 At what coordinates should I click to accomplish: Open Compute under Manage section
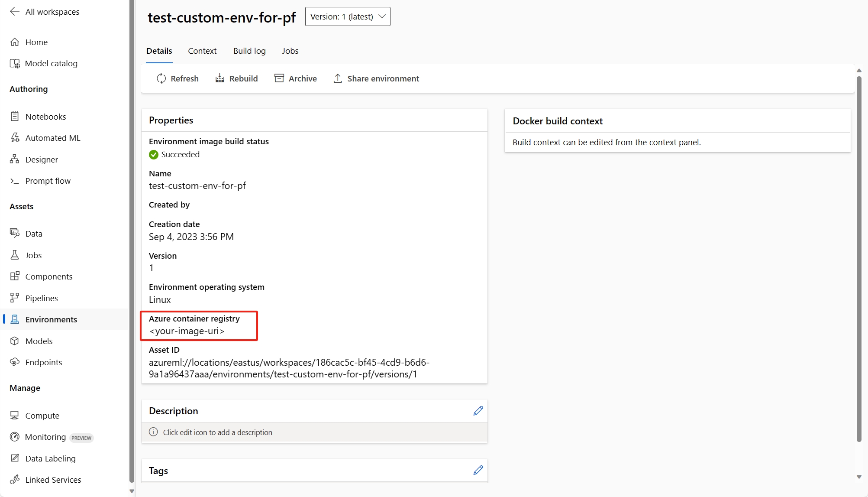click(42, 416)
